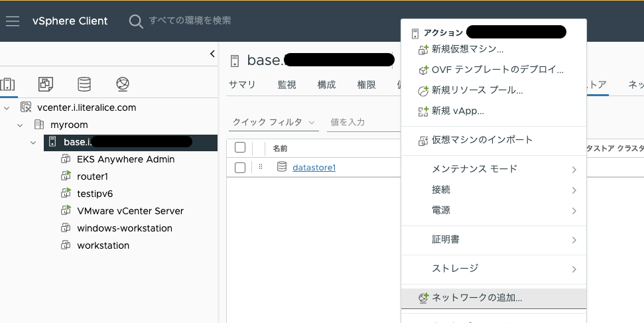Select EKS Anywhere Admin in the tree
Screen dimensions: 644x323
point(125,159)
